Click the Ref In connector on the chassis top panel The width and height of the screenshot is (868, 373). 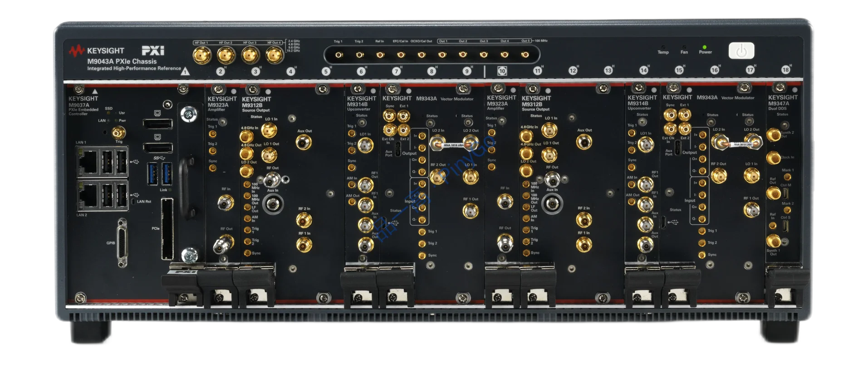(380, 55)
